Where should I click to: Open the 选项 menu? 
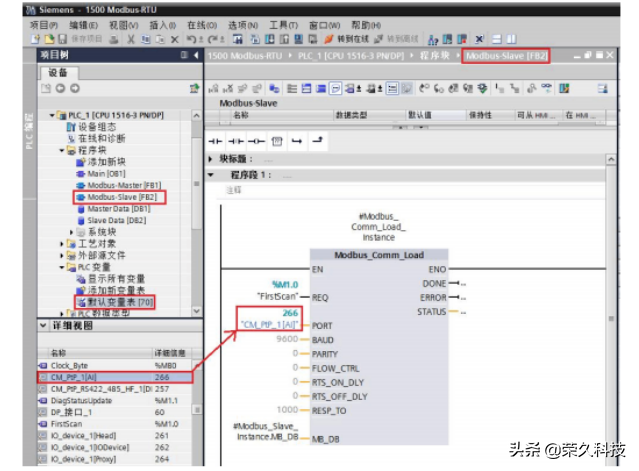243,25
